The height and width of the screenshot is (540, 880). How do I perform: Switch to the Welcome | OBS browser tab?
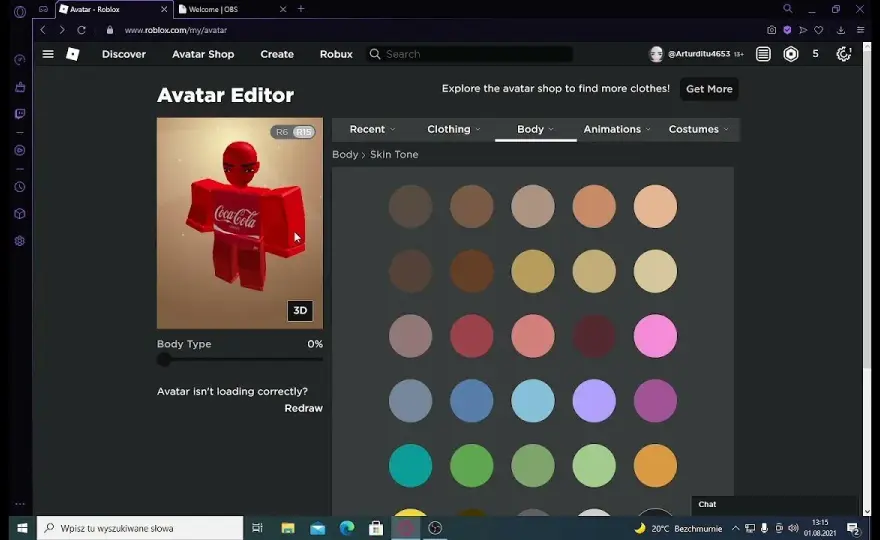232,9
